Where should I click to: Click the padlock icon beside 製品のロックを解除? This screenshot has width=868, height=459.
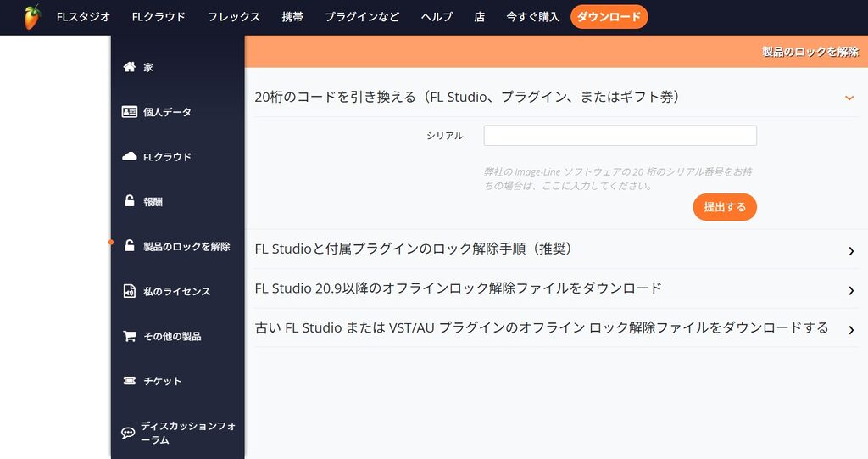130,245
